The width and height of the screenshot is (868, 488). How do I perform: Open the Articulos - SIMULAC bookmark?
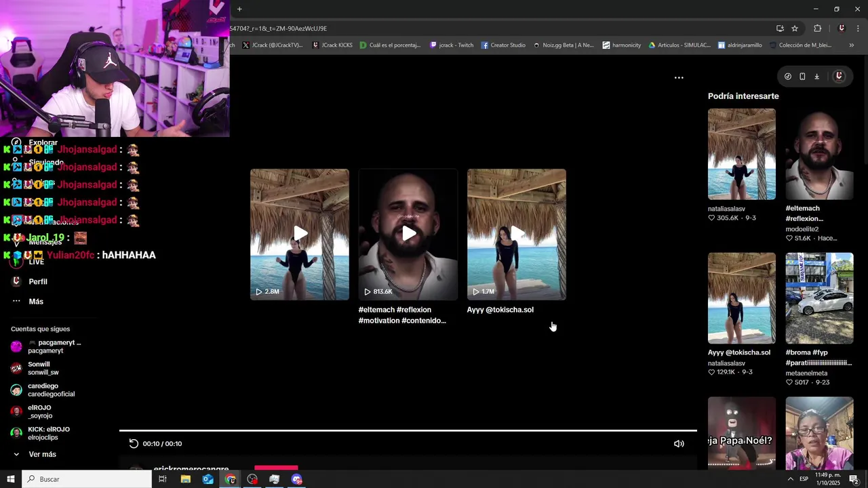point(679,45)
